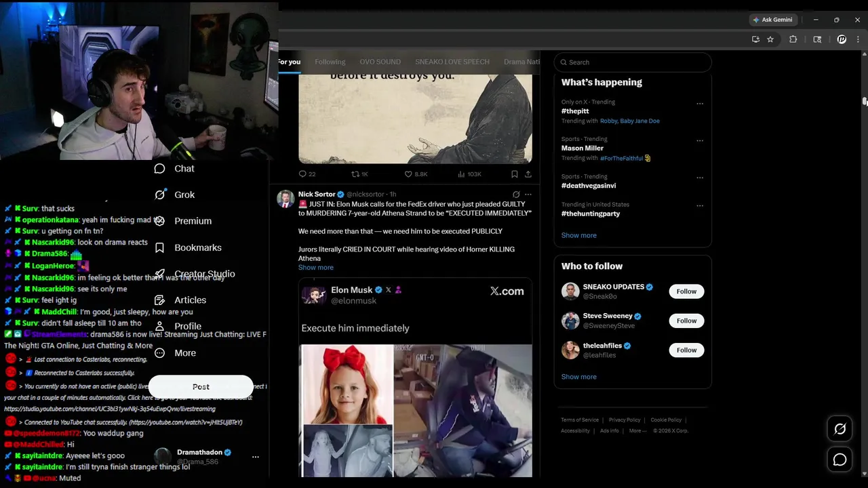Open more options on Nick Sortor post

point(528,195)
